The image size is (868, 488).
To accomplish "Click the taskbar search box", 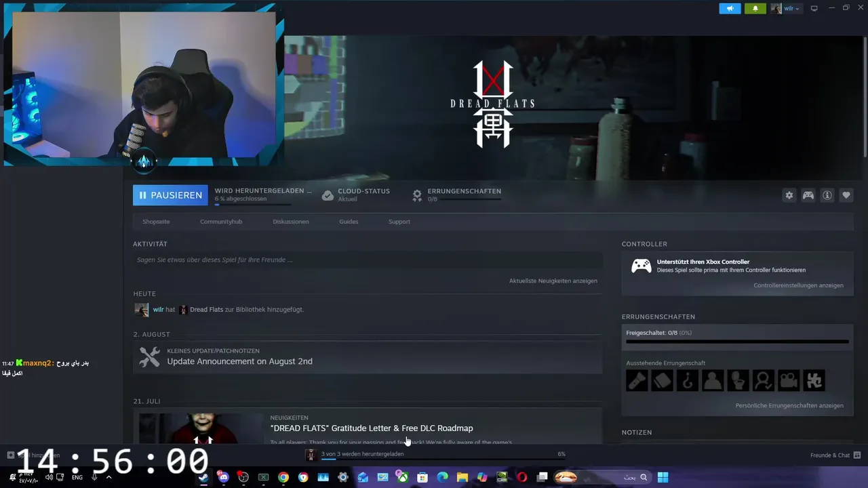I will [601, 477].
